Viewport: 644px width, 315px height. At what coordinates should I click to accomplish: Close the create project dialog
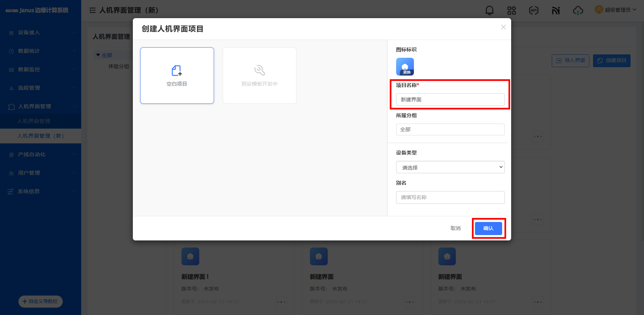tap(503, 27)
